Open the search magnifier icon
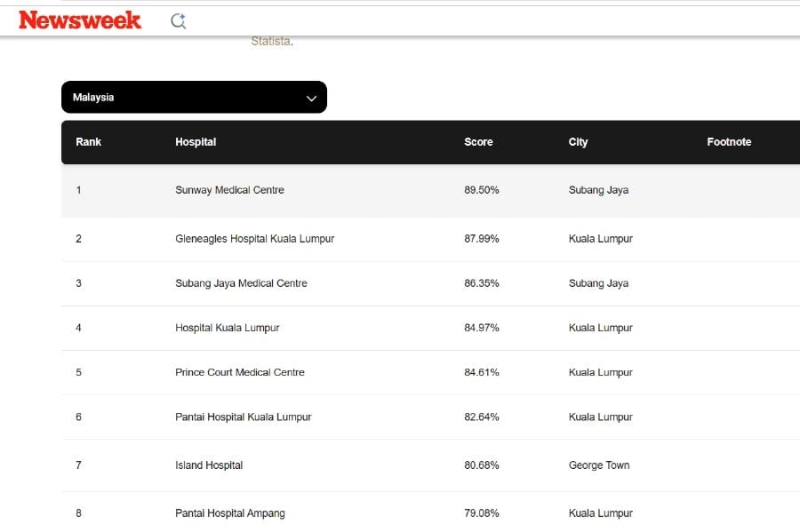Image resolution: width=800 pixels, height=532 pixels. click(x=178, y=21)
